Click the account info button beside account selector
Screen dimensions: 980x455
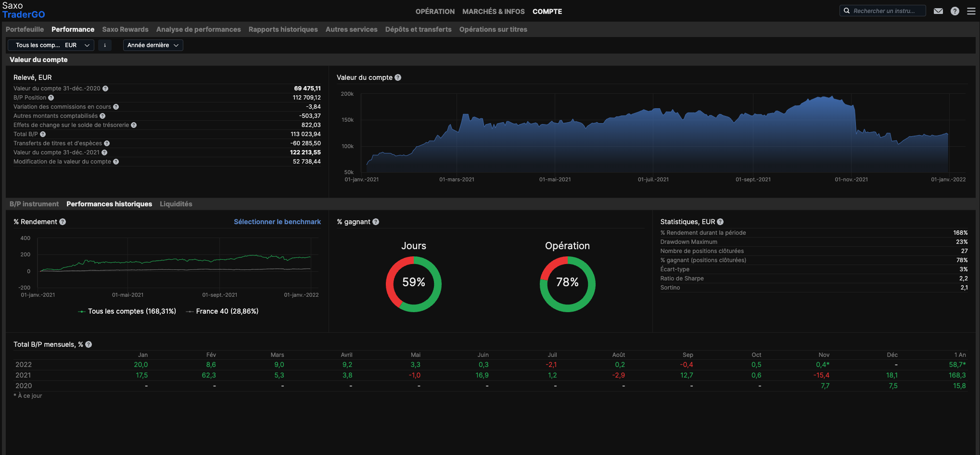click(105, 45)
